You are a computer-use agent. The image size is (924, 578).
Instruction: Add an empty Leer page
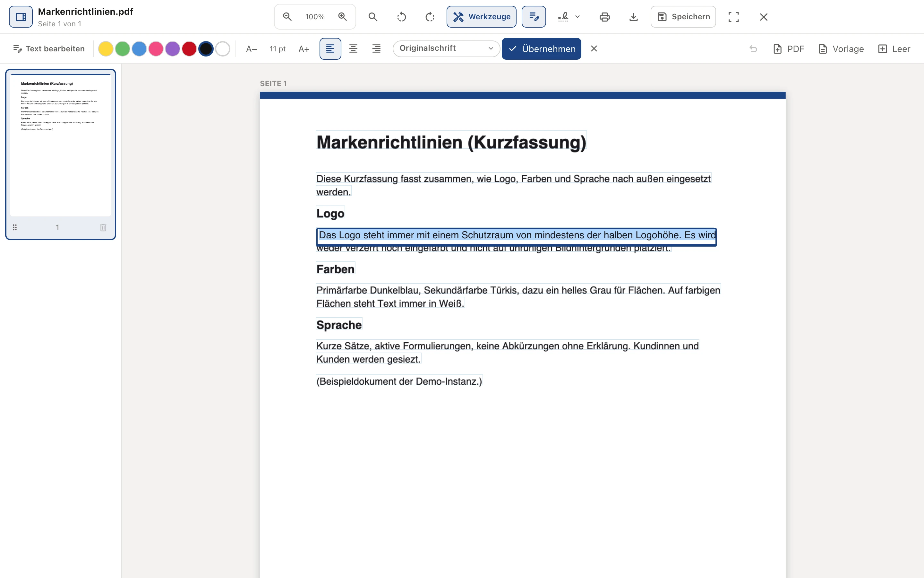tap(894, 49)
